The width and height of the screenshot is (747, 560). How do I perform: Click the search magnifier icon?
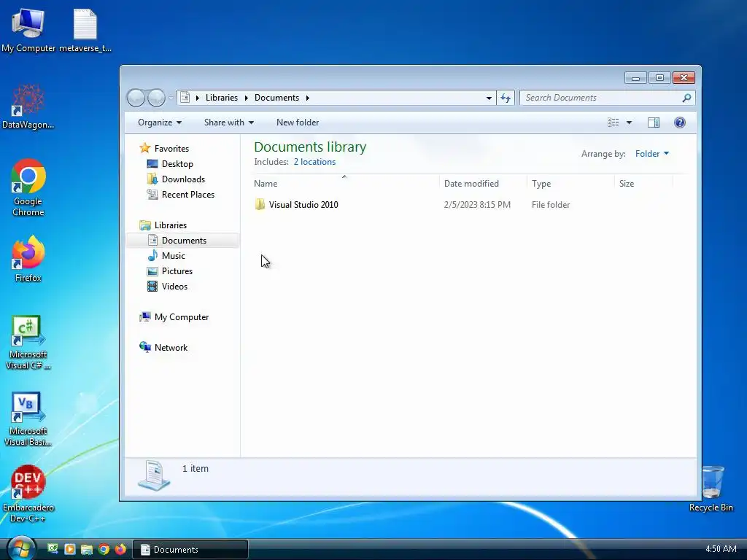pyautogui.click(x=686, y=98)
